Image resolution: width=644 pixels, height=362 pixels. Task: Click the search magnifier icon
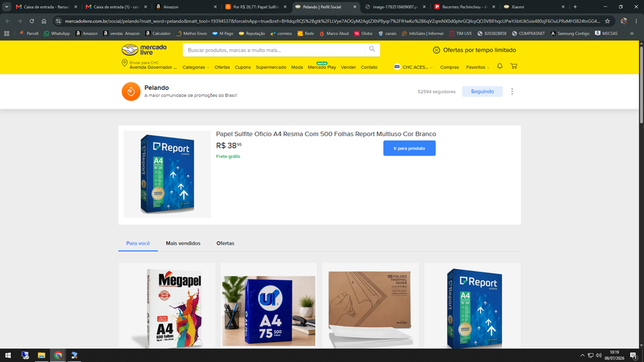tap(372, 49)
